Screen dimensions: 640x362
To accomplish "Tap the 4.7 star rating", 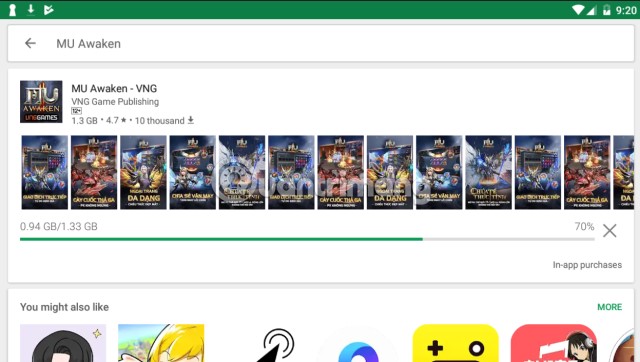I will click(116, 121).
